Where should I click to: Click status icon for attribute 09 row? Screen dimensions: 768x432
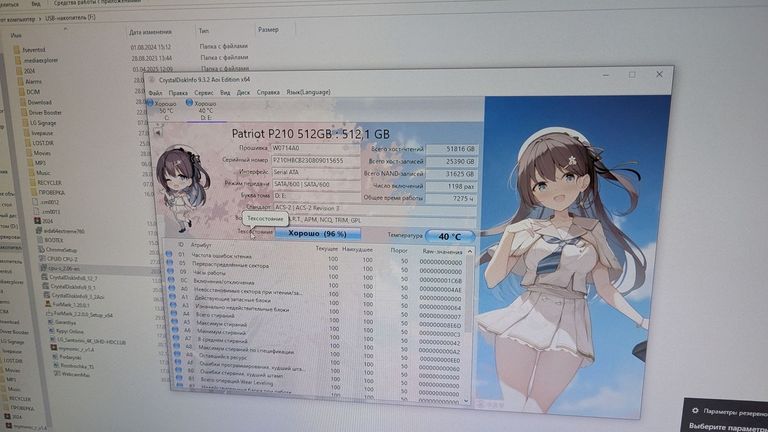(169, 272)
